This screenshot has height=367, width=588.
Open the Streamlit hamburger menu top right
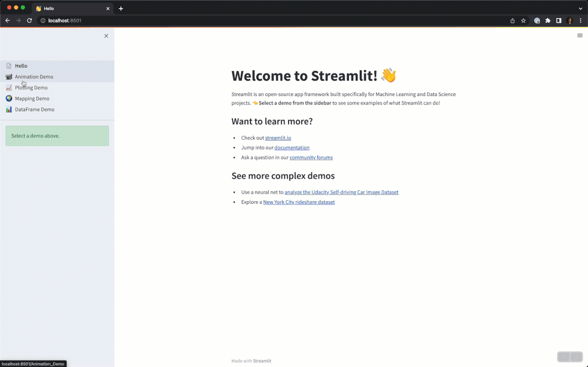tap(579, 35)
